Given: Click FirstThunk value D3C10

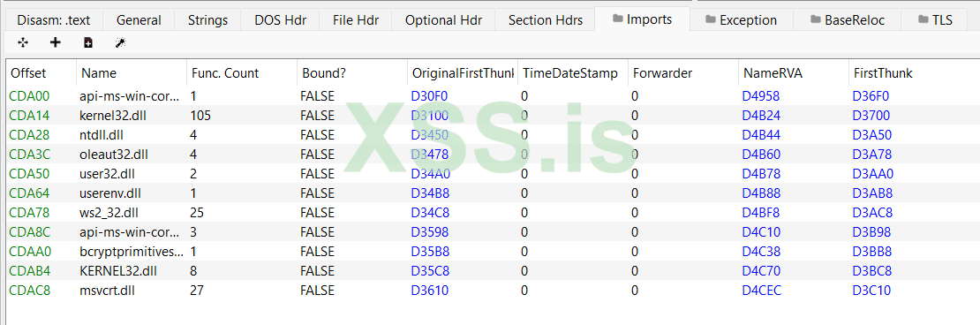Looking at the screenshot, I should click(x=871, y=291).
